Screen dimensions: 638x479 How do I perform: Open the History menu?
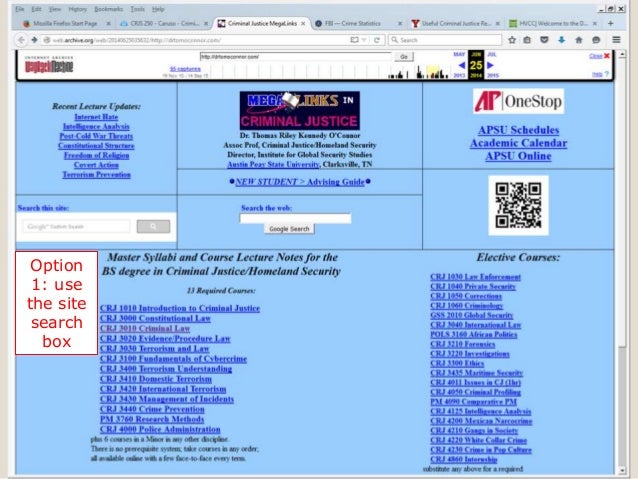[x=77, y=9]
